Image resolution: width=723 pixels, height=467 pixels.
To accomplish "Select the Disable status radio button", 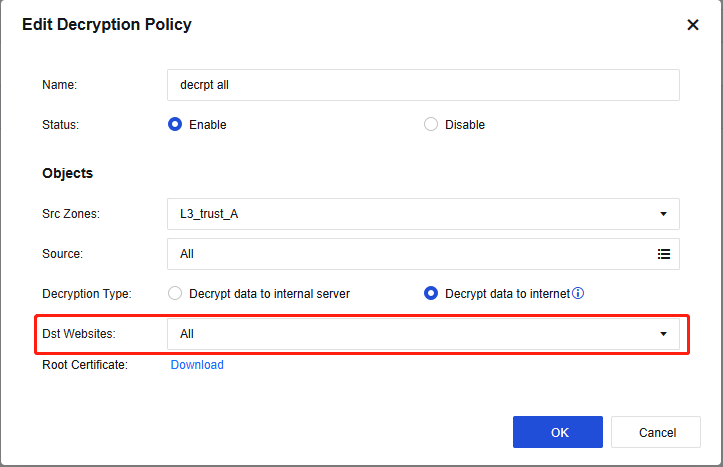I will pyautogui.click(x=431, y=125).
